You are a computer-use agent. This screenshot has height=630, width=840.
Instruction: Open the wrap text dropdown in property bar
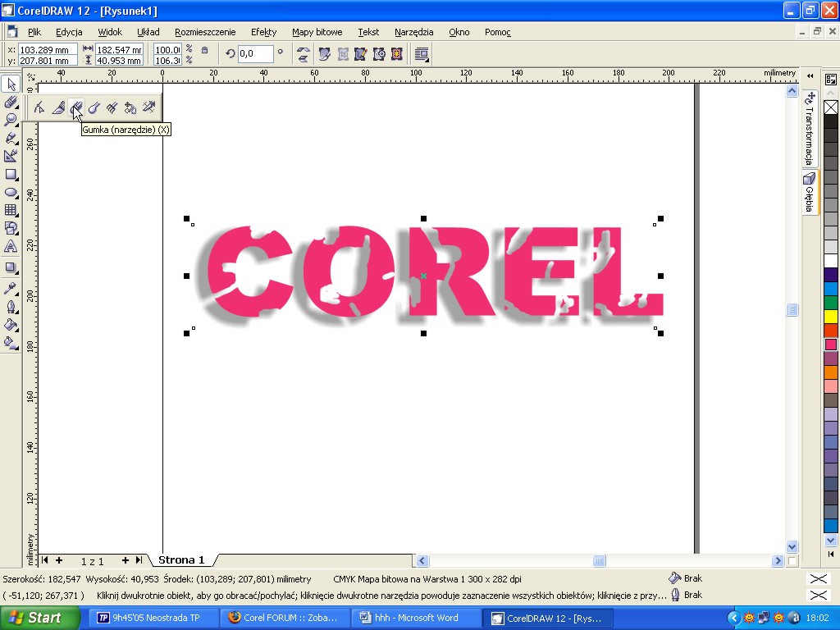[x=422, y=54]
